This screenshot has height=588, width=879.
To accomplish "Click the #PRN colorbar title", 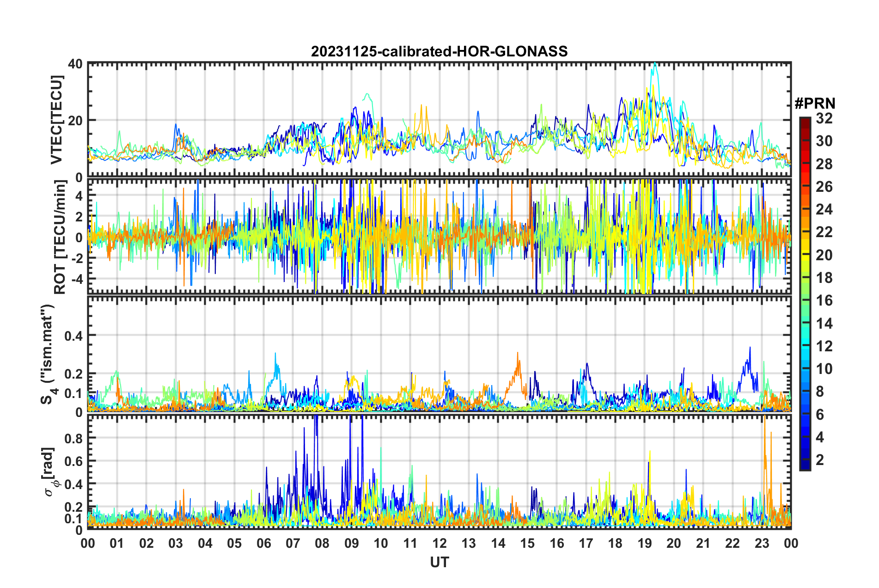I will (x=815, y=103).
